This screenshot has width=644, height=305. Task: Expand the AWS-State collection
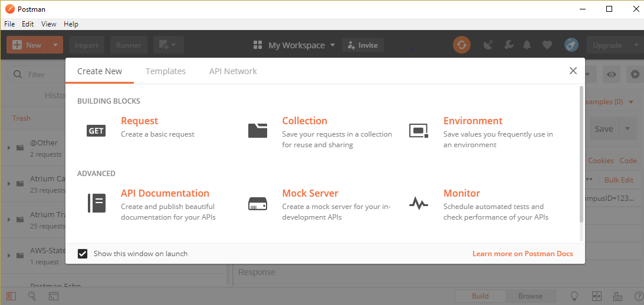[x=9, y=256]
